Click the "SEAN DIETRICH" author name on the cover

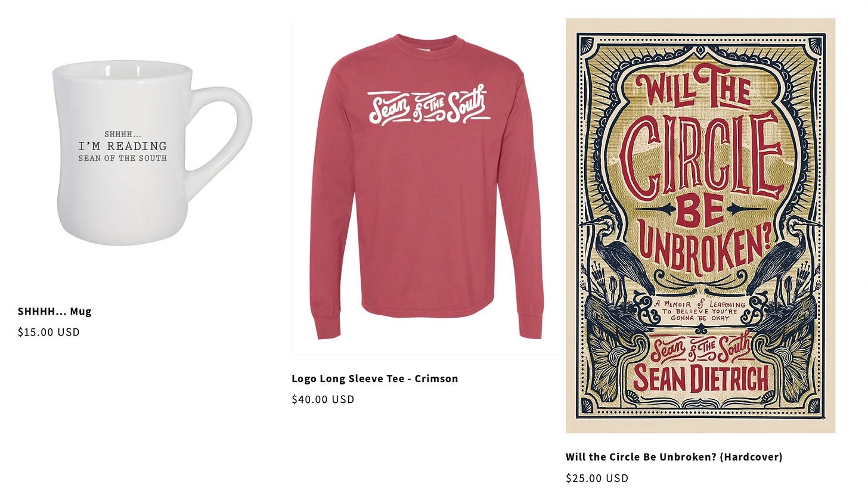click(701, 379)
